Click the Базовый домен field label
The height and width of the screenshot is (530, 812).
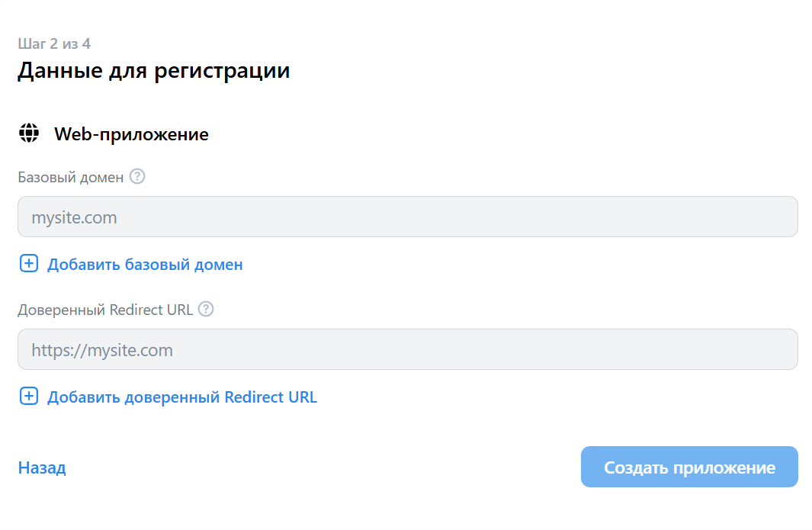(x=70, y=176)
